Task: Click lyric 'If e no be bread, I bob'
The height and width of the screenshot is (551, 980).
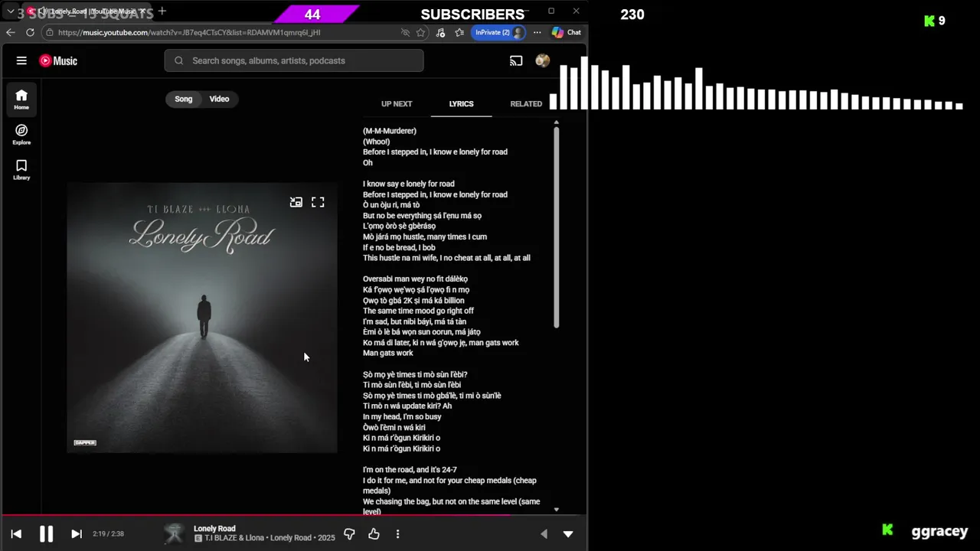Action: click(399, 247)
